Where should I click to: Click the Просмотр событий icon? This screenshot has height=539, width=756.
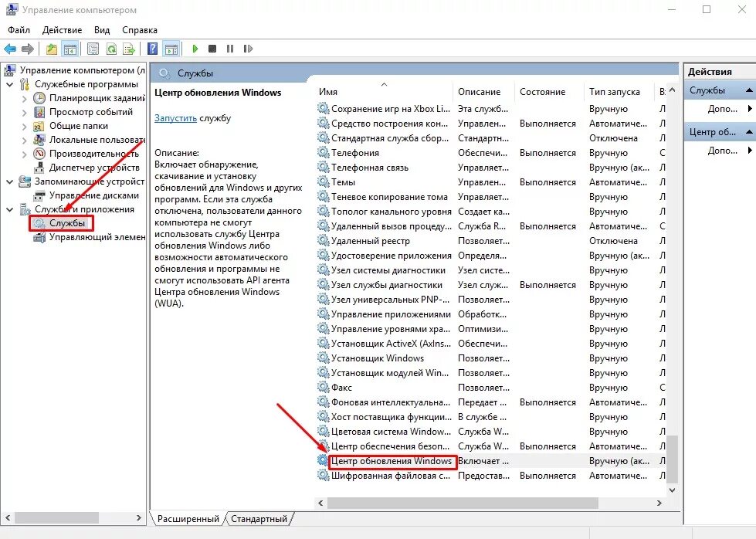tap(39, 112)
